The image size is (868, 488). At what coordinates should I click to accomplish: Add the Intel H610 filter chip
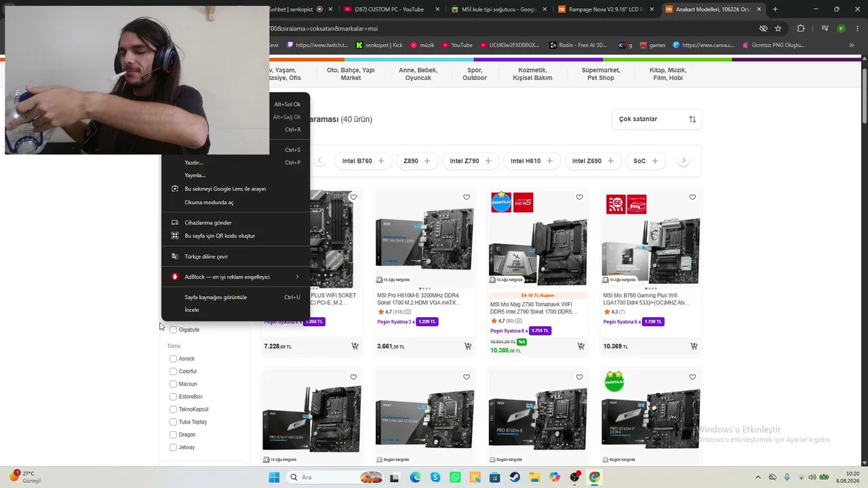532,161
